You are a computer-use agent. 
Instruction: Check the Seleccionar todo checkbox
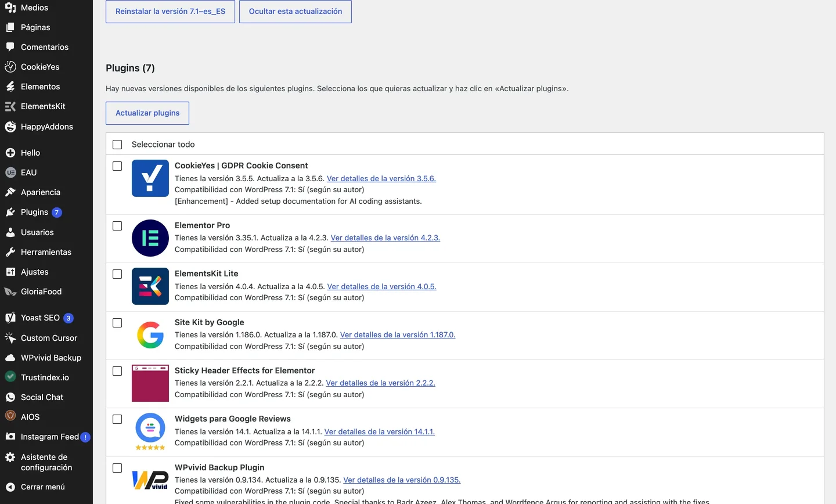click(117, 145)
